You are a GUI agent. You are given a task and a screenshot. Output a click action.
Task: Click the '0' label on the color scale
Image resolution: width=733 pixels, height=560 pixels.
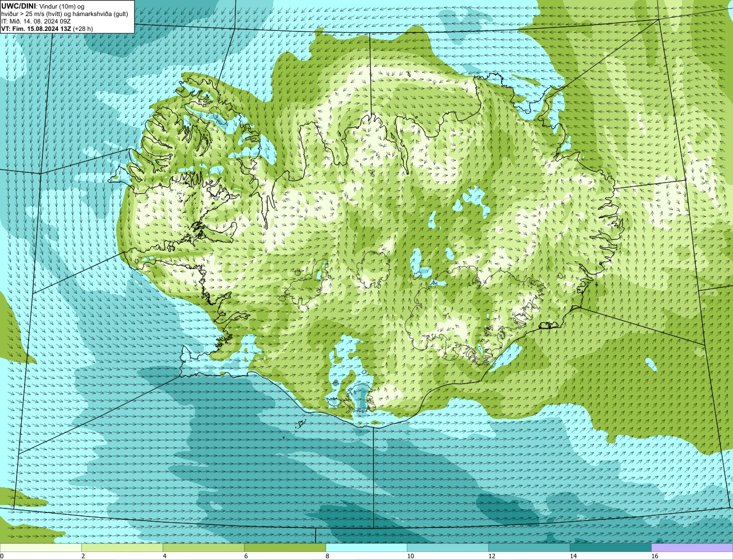2,556
